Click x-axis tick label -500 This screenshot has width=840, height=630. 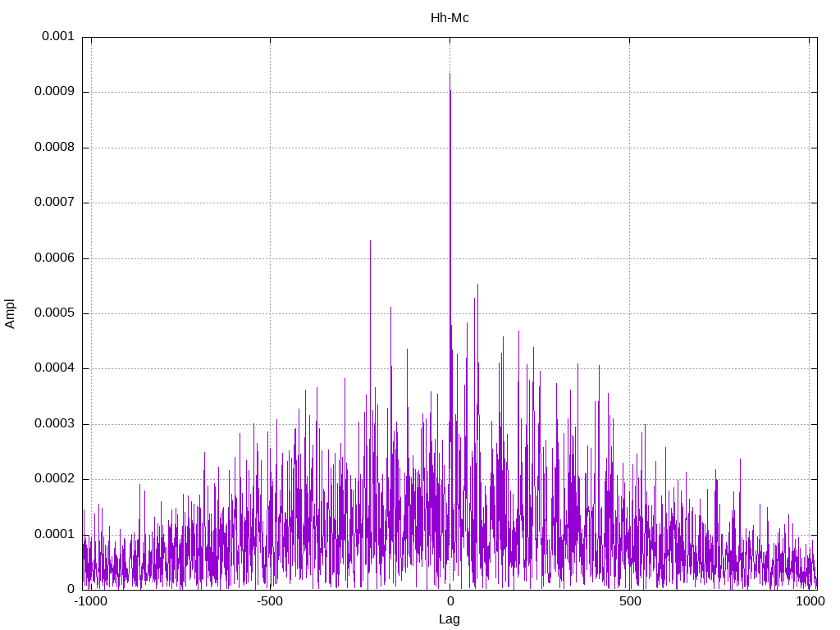269,601
